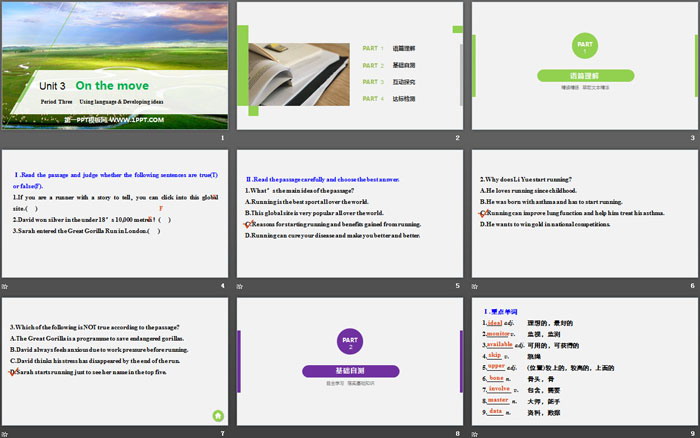Click slide number 5 label
Screen dimensions: 700x438
(458, 286)
